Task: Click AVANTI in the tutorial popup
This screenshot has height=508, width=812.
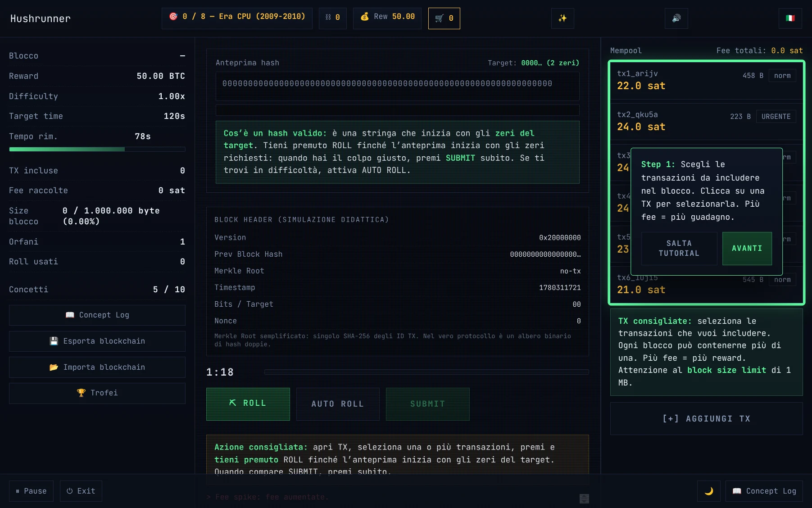Action: click(x=747, y=249)
